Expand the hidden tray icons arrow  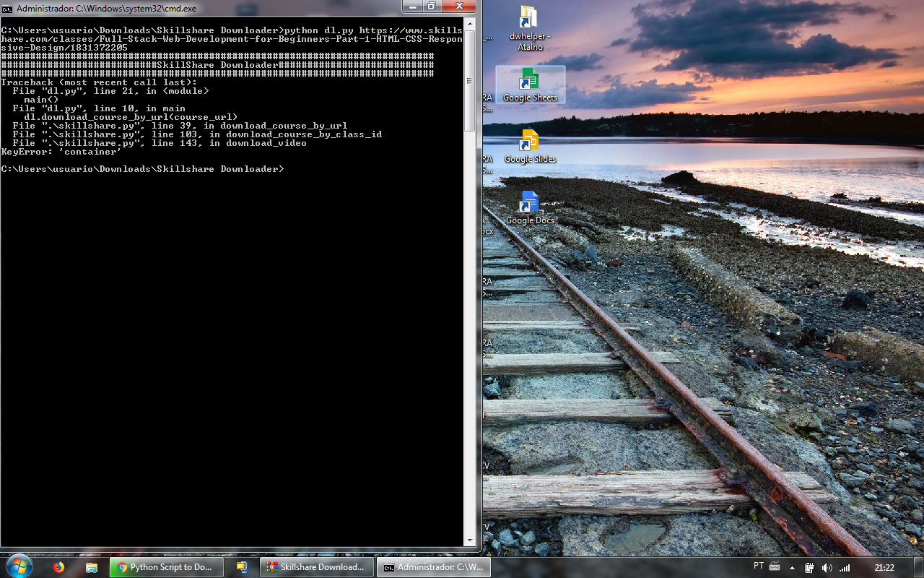(x=792, y=568)
